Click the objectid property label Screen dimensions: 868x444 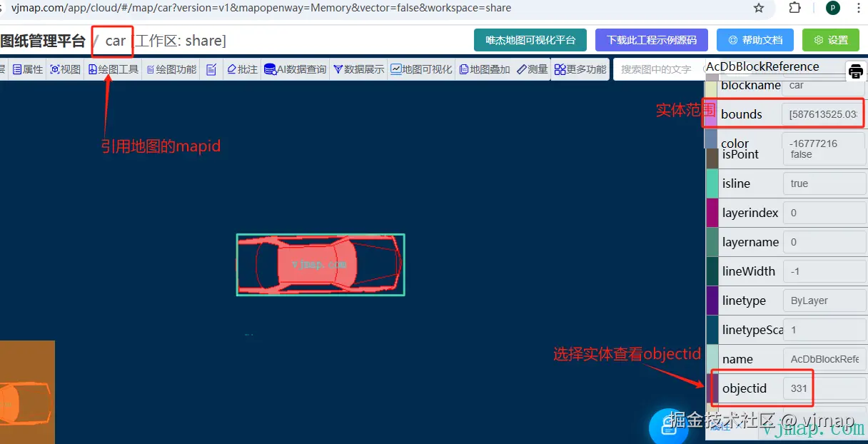tap(745, 388)
